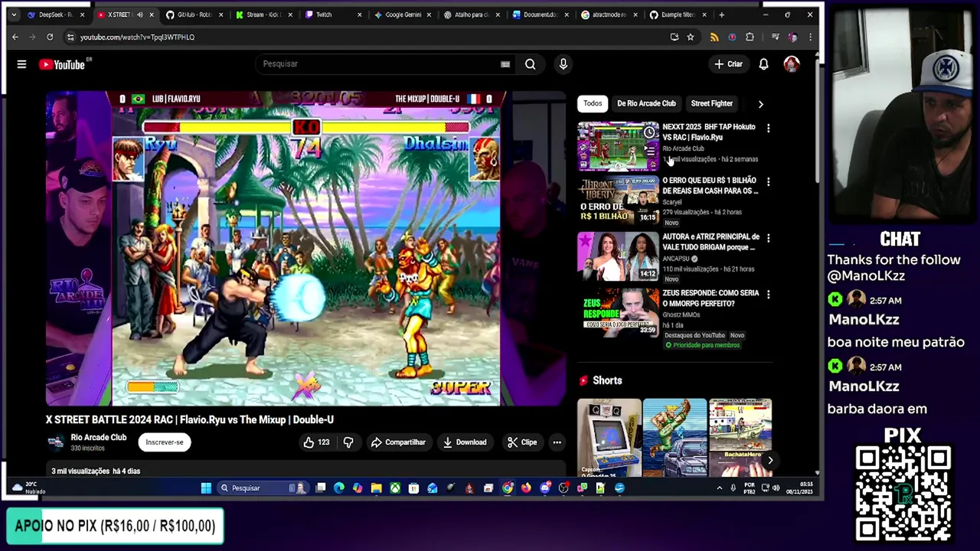This screenshot has height=551, width=980.
Task: Open the YouTube account avatar menu
Action: pos(792,64)
